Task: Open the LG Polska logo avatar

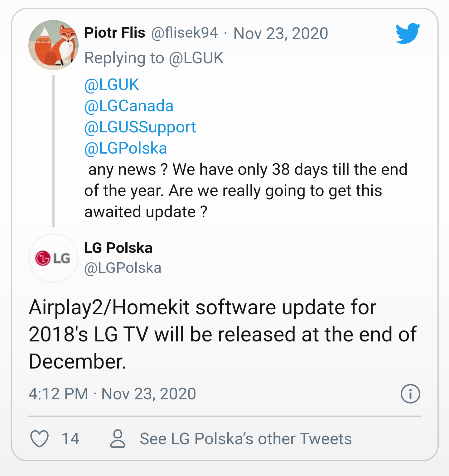Action: point(53,258)
